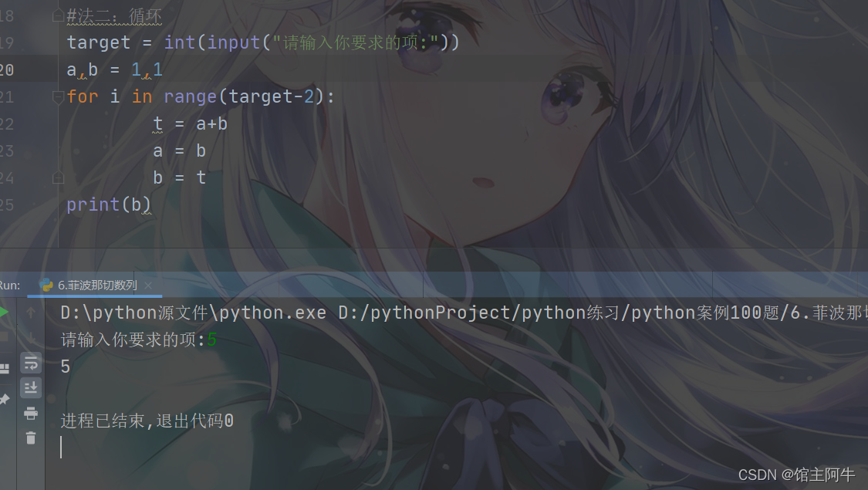Place cursor on the print(b) line

point(109,204)
